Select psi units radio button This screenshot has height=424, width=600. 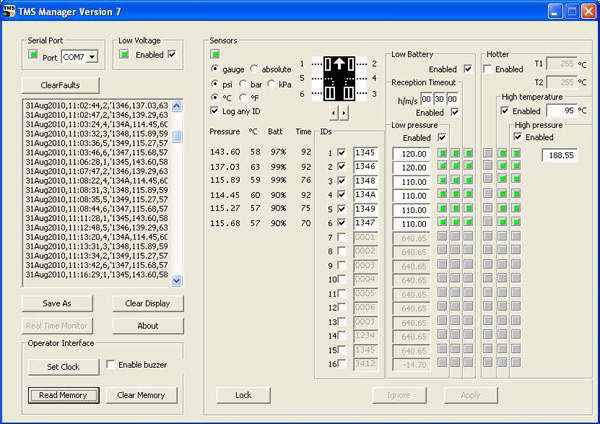(x=215, y=84)
